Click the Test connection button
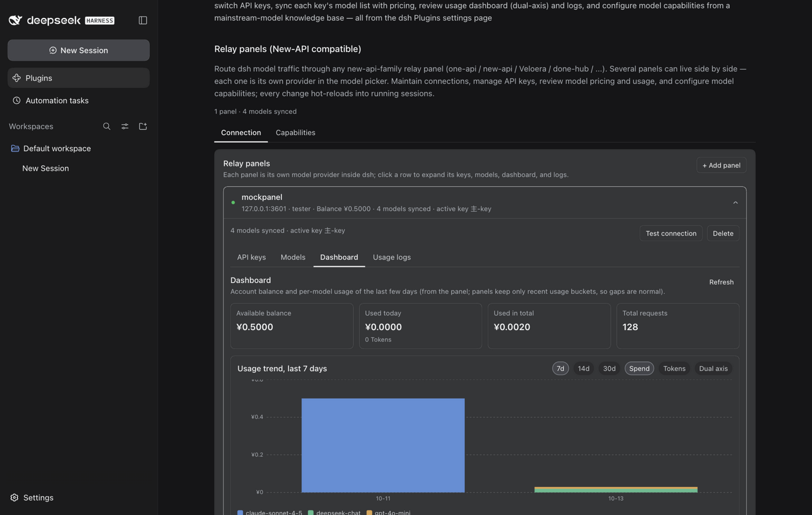The height and width of the screenshot is (515, 812). (x=671, y=234)
